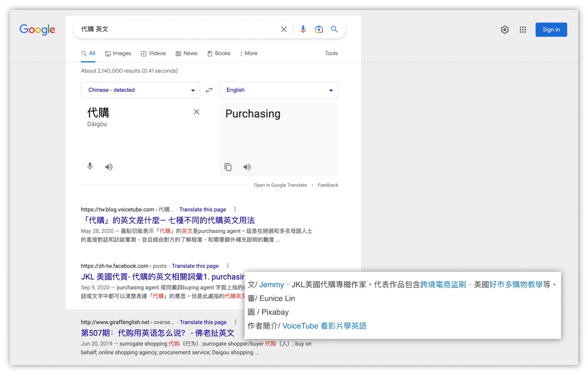Screen dimensions: 588x375
Task: Listen to the English translation audio
Action: (247, 167)
